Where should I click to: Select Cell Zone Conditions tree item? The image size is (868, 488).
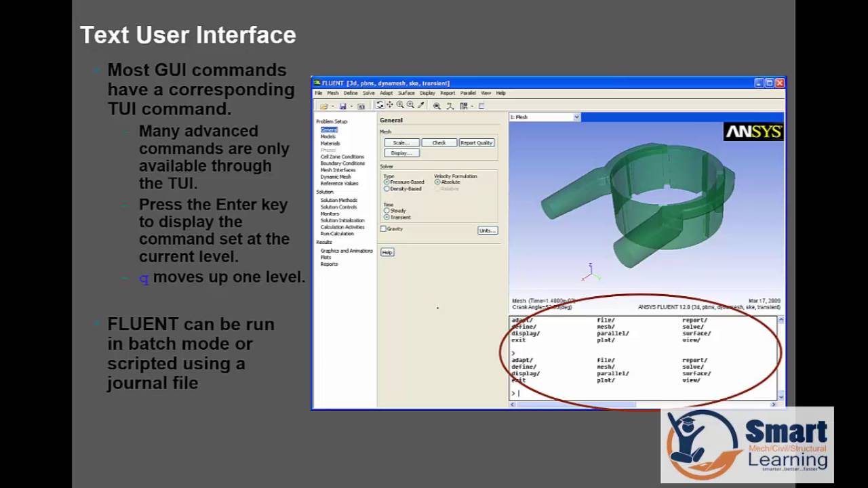[342, 157]
